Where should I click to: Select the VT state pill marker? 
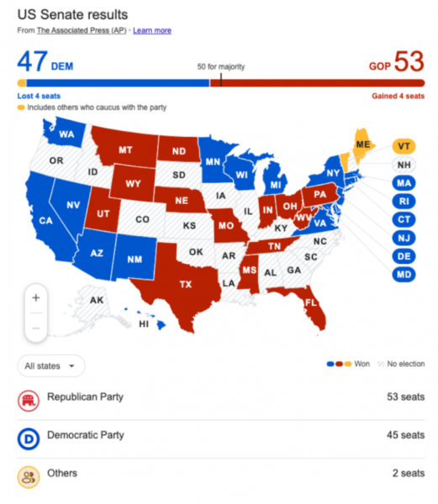coord(404,146)
